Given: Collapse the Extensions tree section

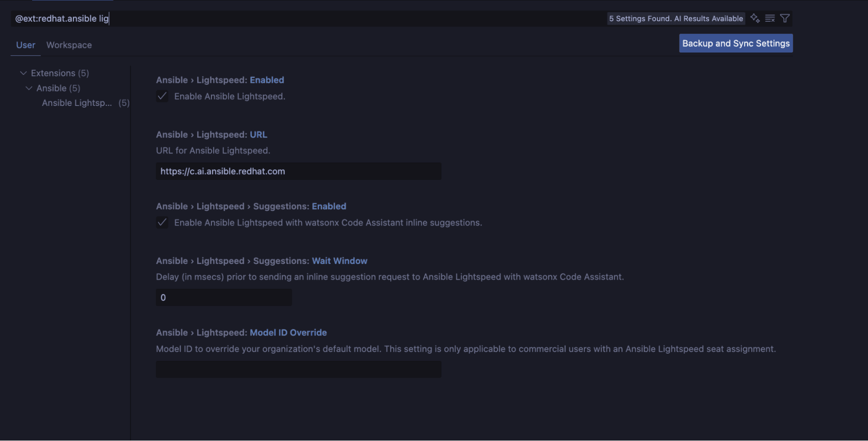Looking at the screenshot, I should (23, 73).
